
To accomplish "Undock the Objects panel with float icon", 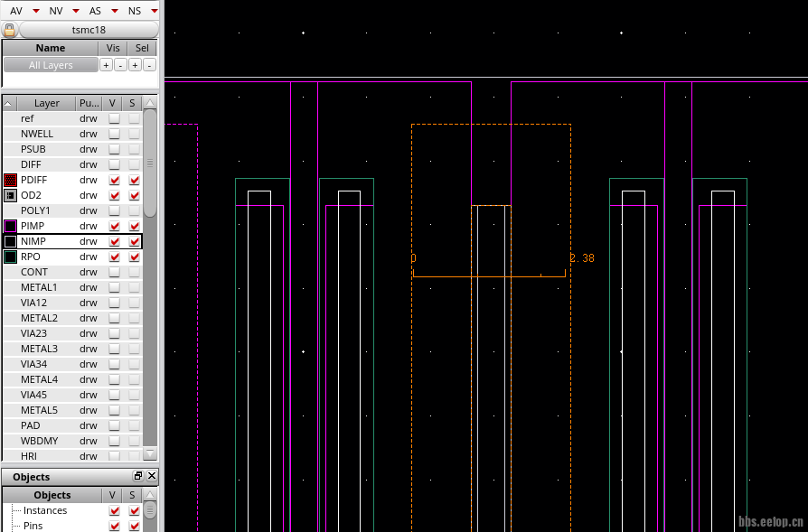I will point(138,476).
